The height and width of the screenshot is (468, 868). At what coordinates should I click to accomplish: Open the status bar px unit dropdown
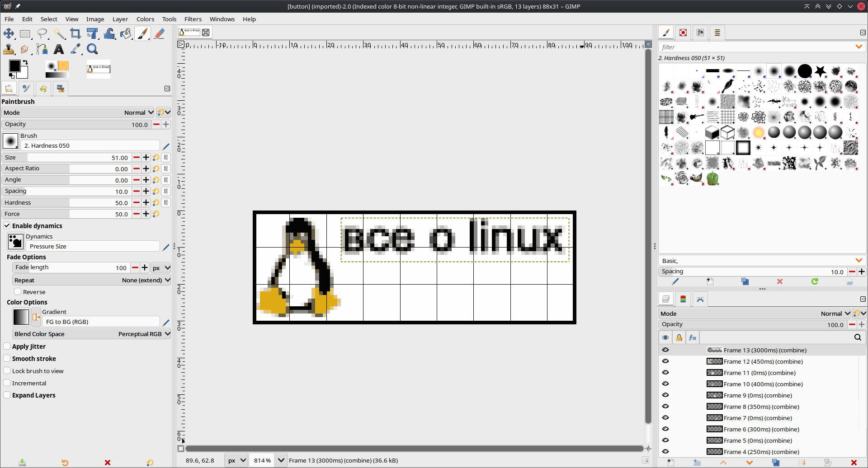pyautogui.click(x=236, y=460)
